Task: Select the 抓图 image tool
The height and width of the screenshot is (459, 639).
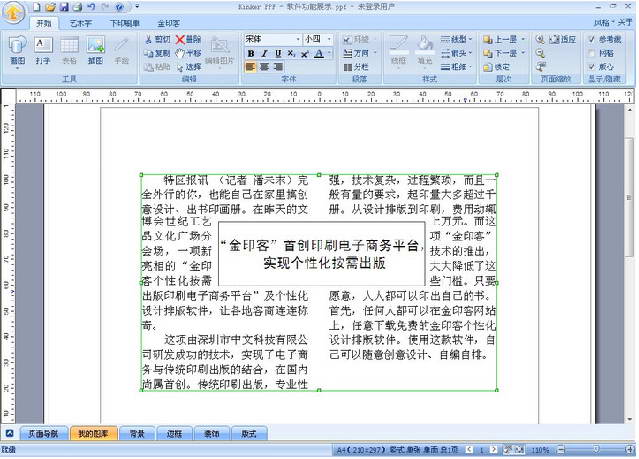Action: 95,50
